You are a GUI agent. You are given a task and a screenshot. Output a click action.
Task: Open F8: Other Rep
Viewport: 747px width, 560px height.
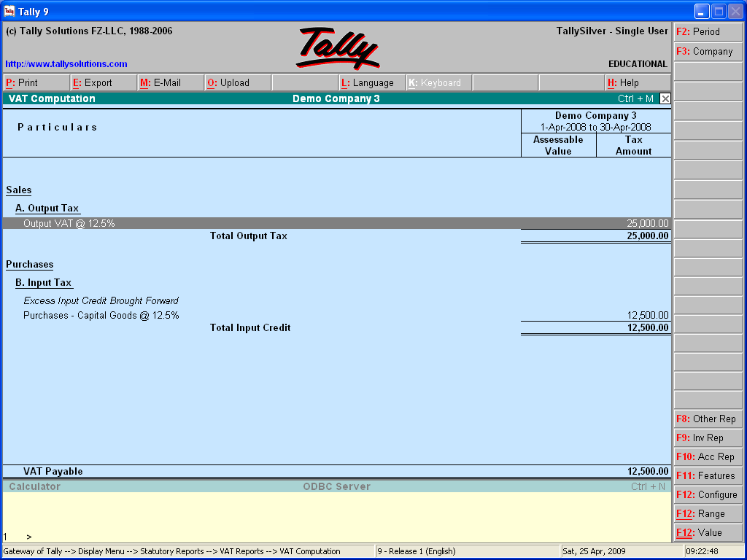tap(708, 419)
